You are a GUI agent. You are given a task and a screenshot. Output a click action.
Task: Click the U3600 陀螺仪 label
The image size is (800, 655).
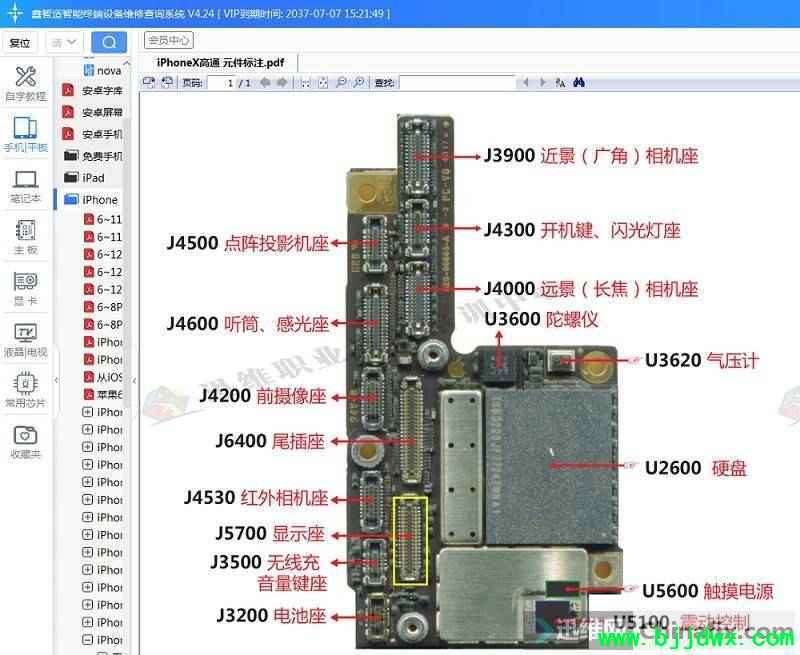click(x=541, y=319)
